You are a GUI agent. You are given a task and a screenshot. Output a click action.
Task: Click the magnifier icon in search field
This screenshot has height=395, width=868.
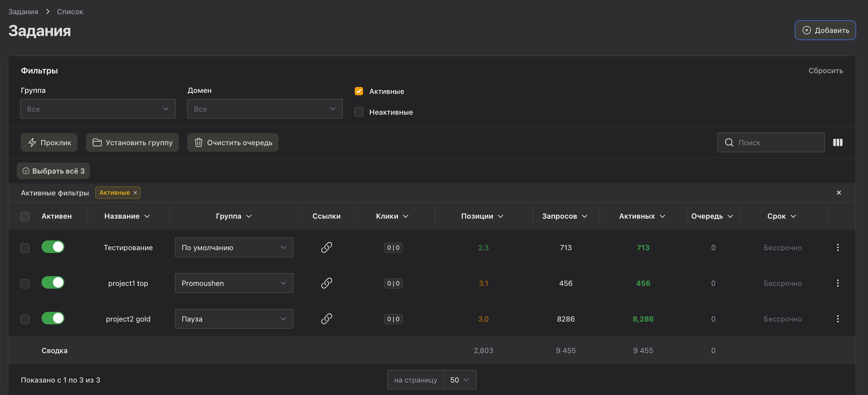pyautogui.click(x=729, y=142)
